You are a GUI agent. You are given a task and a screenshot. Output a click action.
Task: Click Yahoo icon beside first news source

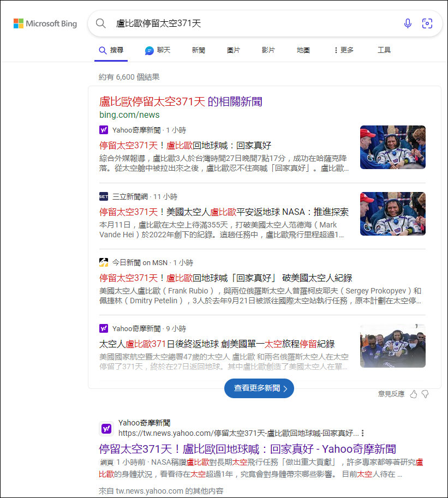[x=104, y=130]
